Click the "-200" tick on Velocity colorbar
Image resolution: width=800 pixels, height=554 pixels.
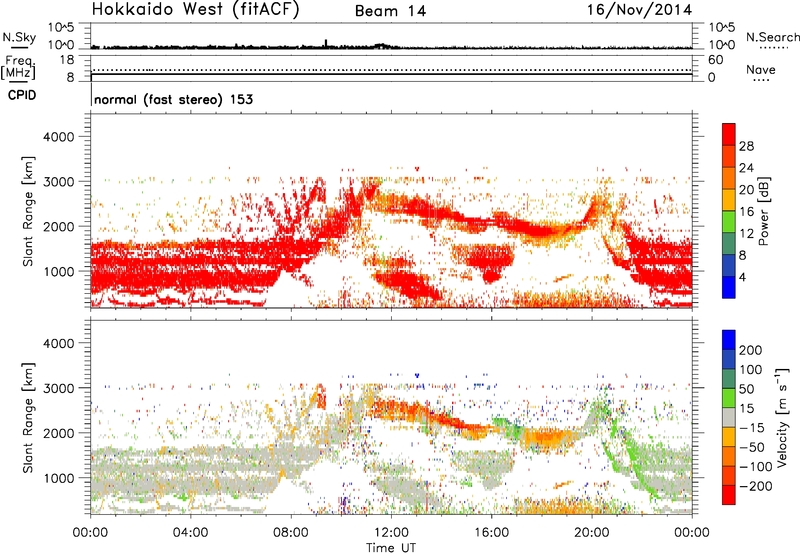click(x=756, y=486)
